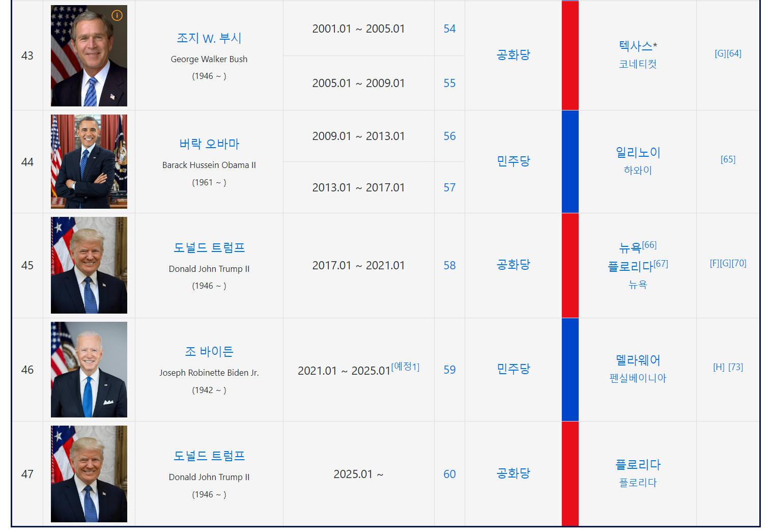Viewport: 770px width, 532px height.
Task: Select name text Barack Hussein Obama II
Action: (209, 165)
